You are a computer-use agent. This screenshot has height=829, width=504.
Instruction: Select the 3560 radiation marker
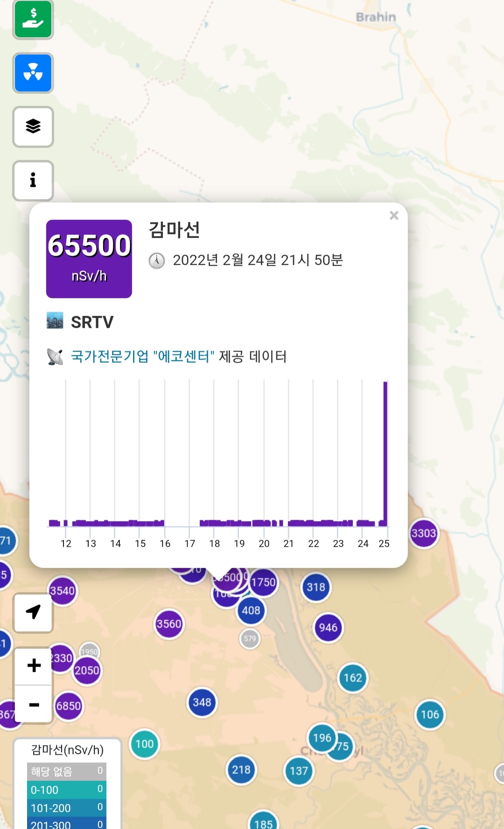point(169,624)
